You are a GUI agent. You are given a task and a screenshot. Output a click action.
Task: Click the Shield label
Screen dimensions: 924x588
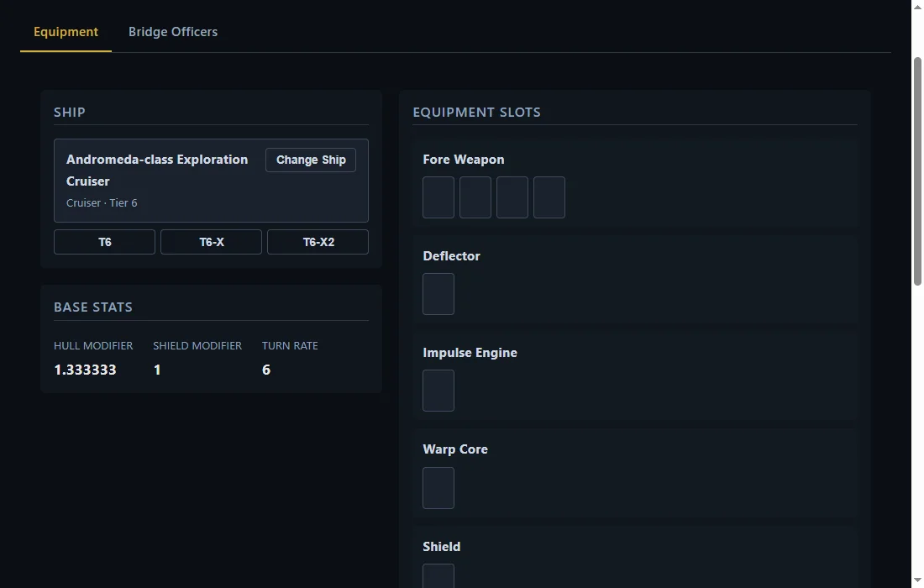pyautogui.click(x=441, y=547)
